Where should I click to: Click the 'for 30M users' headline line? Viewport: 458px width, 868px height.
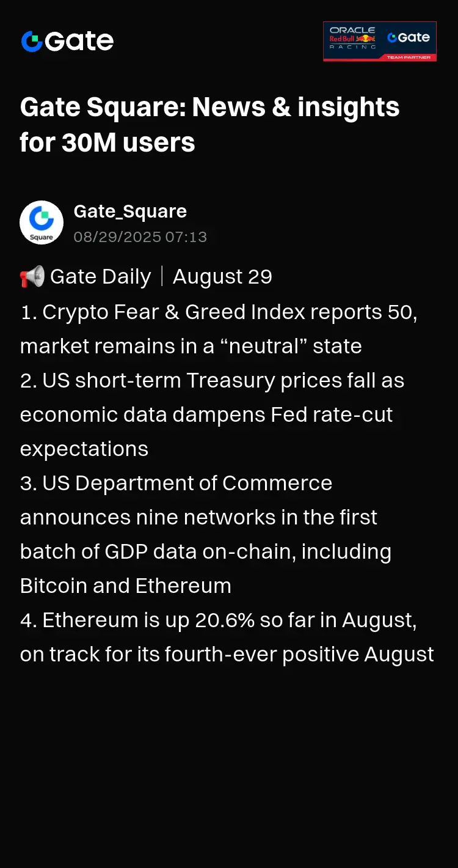pos(107,142)
